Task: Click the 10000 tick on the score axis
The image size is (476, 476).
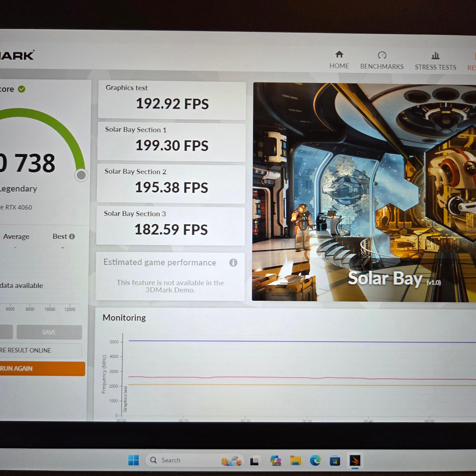Action: click(x=50, y=309)
